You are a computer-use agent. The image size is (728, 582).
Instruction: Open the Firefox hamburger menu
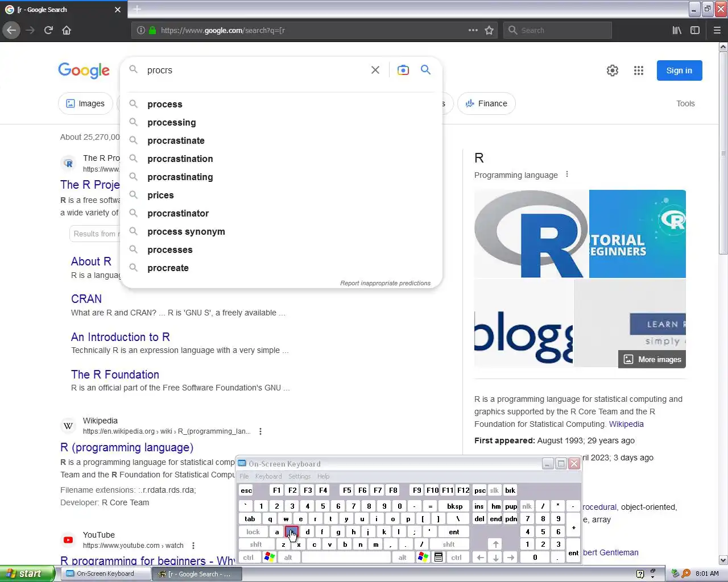coord(717,30)
